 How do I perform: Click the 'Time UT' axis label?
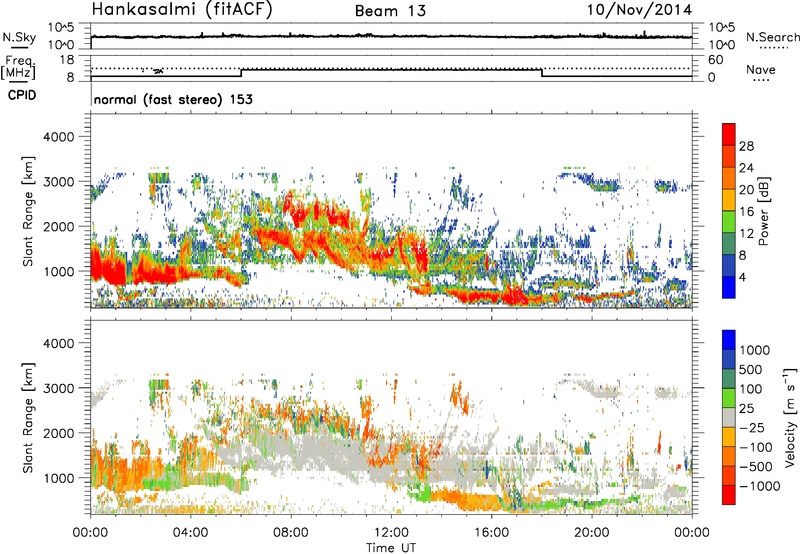coord(391,548)
